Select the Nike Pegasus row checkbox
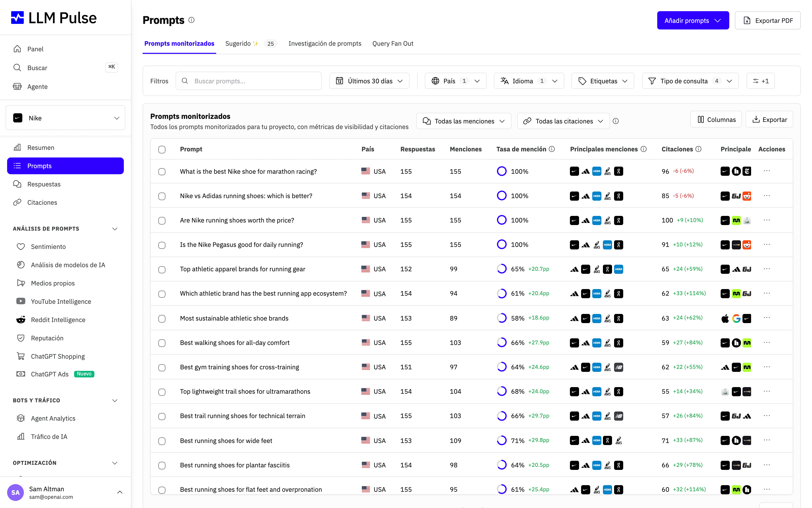 (162, 245)
